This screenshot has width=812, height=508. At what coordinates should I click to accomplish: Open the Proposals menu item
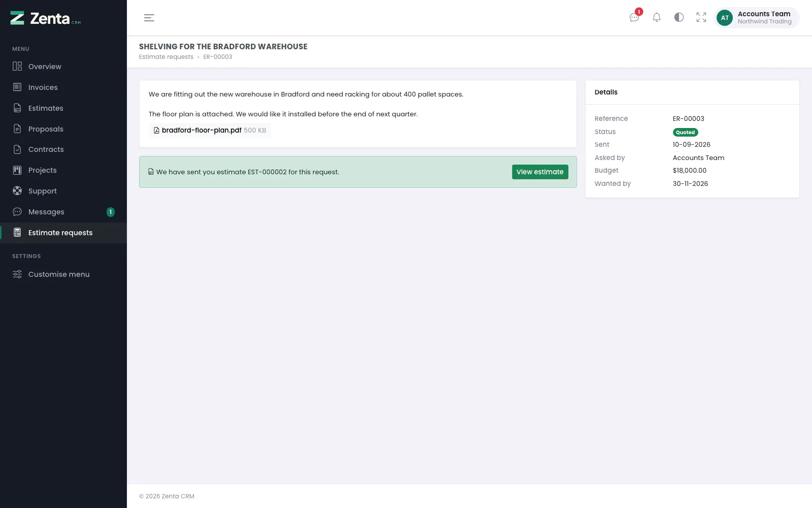tap(63, 129)
